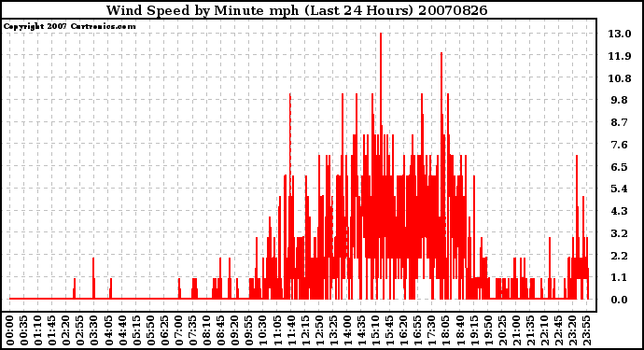Click the 04:05 time label
This screenshot has height=350, width=644.
(108, 331)
